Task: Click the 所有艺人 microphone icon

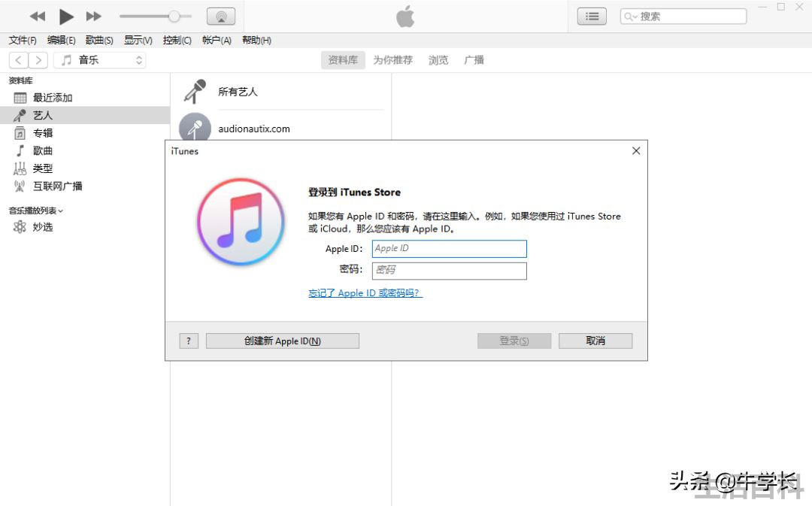Action: pos(195,92)
